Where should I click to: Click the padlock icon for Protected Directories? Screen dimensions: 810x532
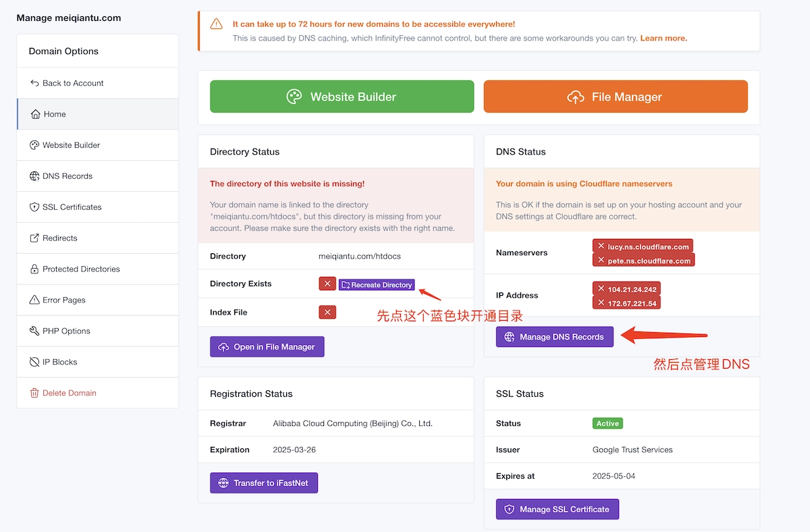click(34, 269)
